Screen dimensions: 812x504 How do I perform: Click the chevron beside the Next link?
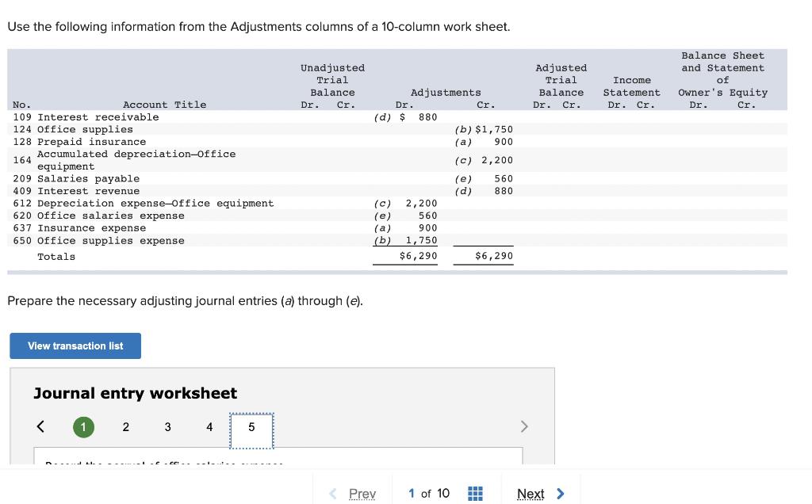560,493
